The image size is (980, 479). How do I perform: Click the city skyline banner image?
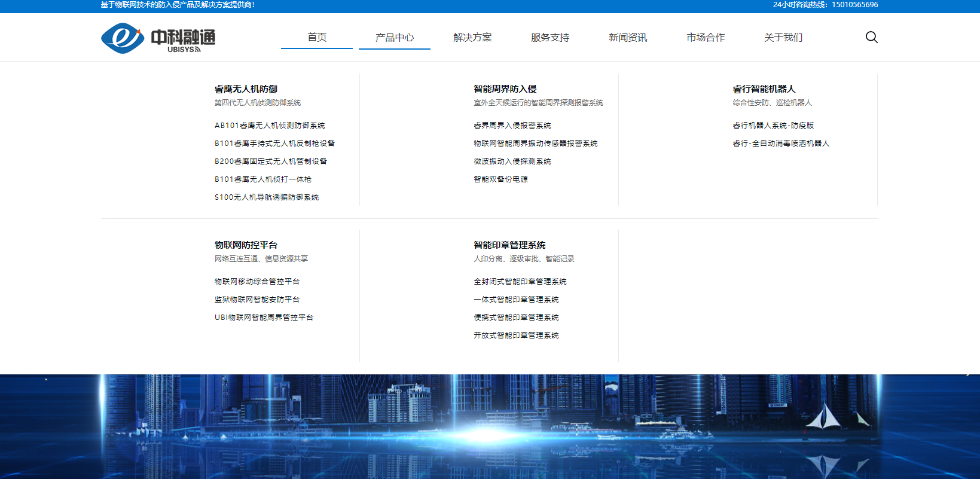(490, 427)
